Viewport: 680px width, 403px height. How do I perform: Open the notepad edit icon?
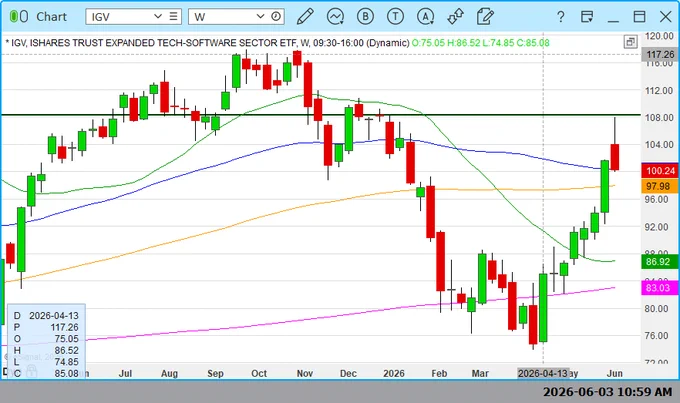tap(485, 16)
